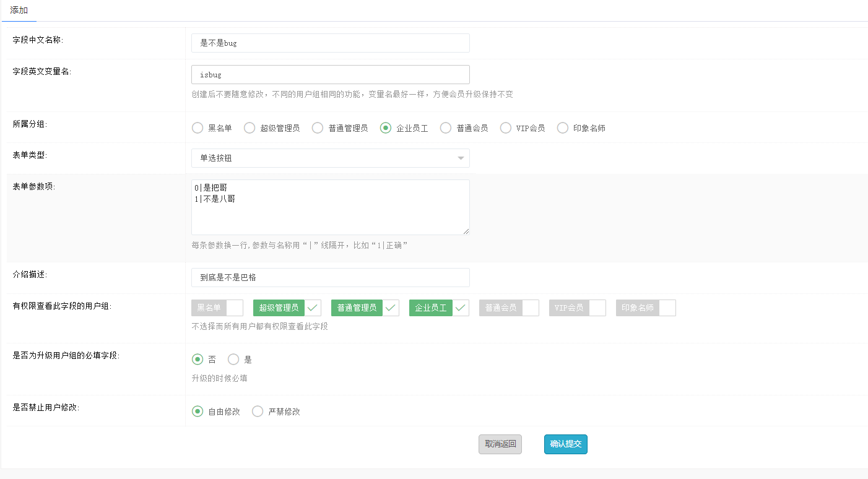This screenshot has width=868, height=479.
Task: Choose 普通管理员 as the group
Action: point(318,128)
